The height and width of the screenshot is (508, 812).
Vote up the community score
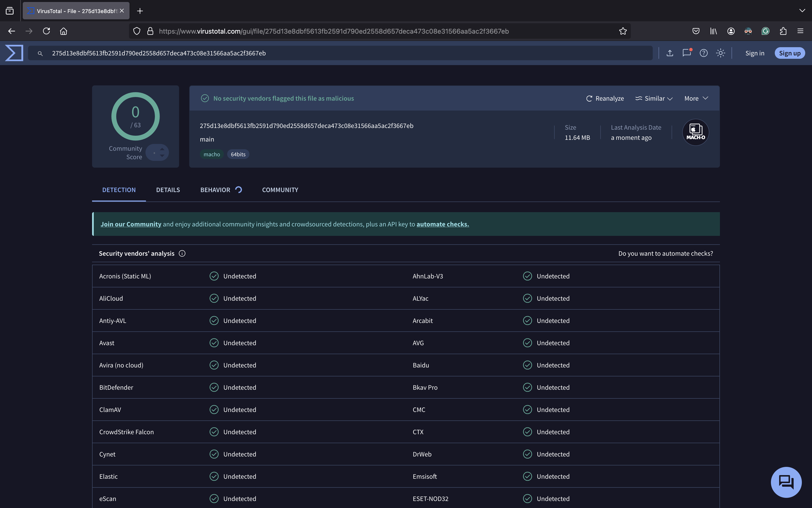(x=162, y=149)
